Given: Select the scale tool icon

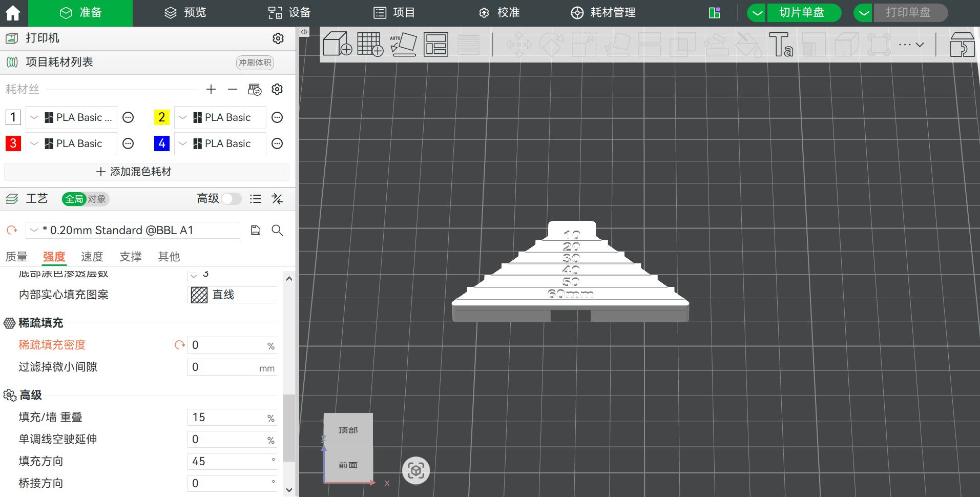Looking at the screenshot, I should pyautogui.click(x=584, y=44).
